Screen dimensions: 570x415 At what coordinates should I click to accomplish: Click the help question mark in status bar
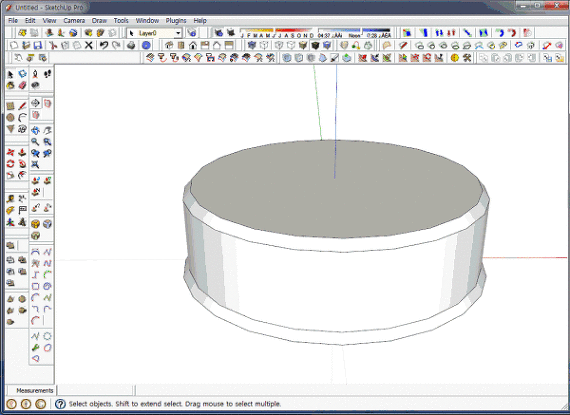60,404
